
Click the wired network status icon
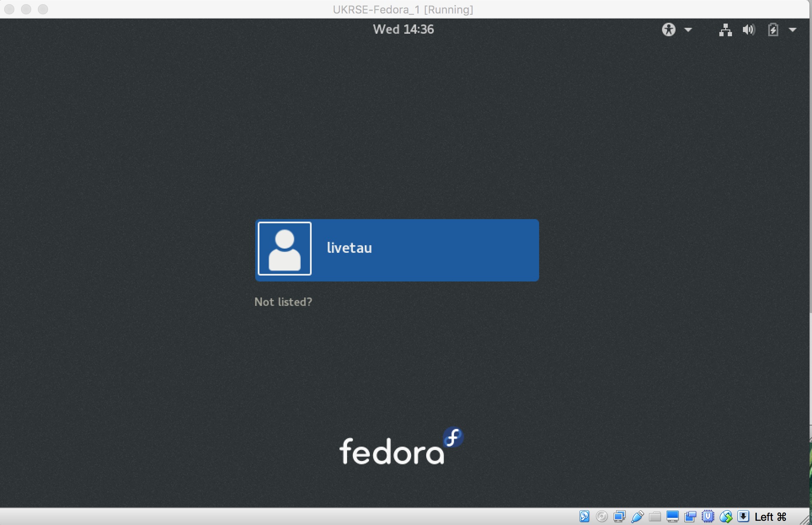tap(725, 29)
